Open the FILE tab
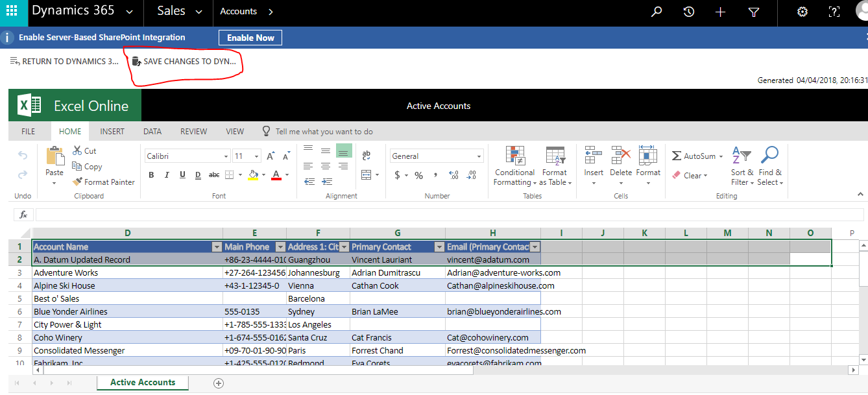This screenshot has height=395, width=868. point(28,131)
